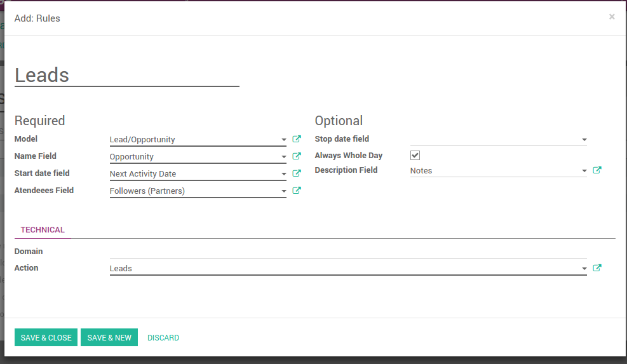The height and width of the screenshot is (364, 627).
Task: Open external link for Start date field
Action: (296, 173)
